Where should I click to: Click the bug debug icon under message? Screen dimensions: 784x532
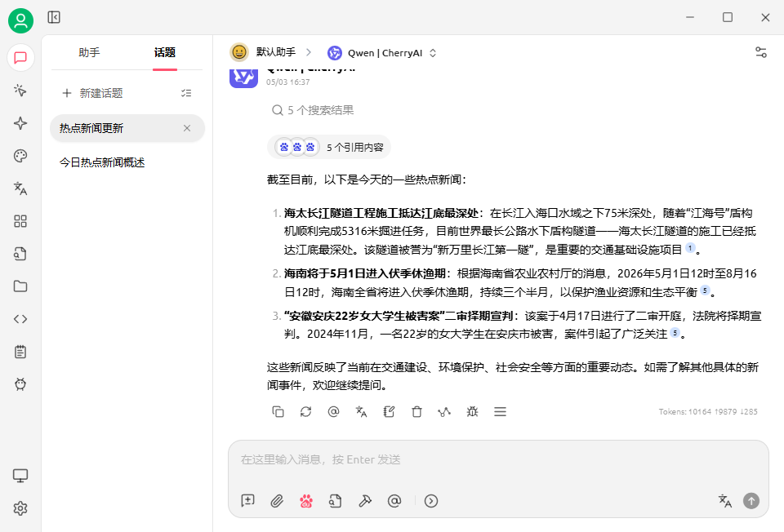pos(472,411)
